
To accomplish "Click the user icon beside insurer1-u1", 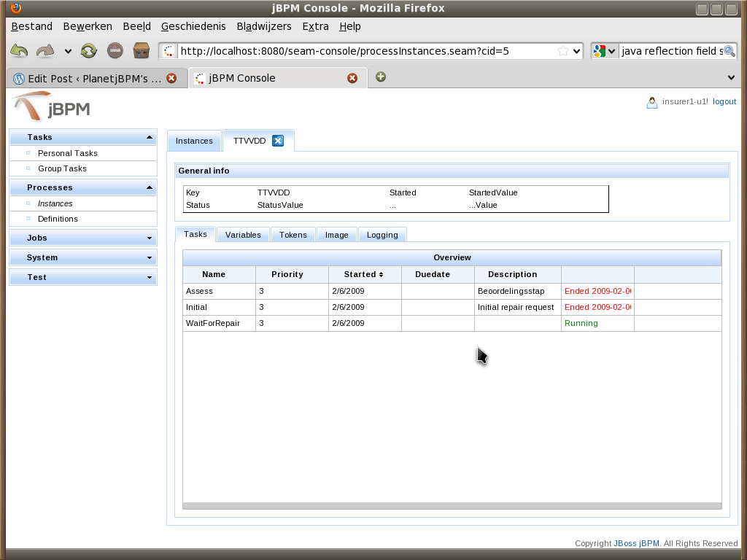I will pos(651,102).
